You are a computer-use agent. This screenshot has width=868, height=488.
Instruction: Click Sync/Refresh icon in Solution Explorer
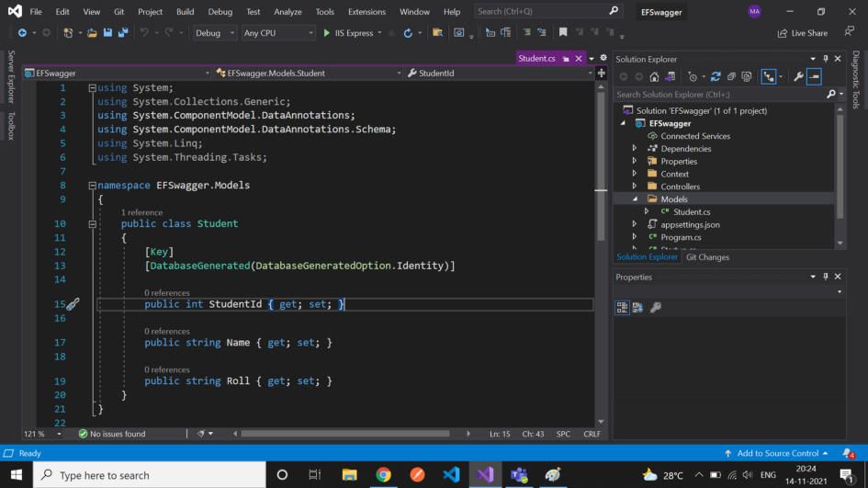pos(716,77)
